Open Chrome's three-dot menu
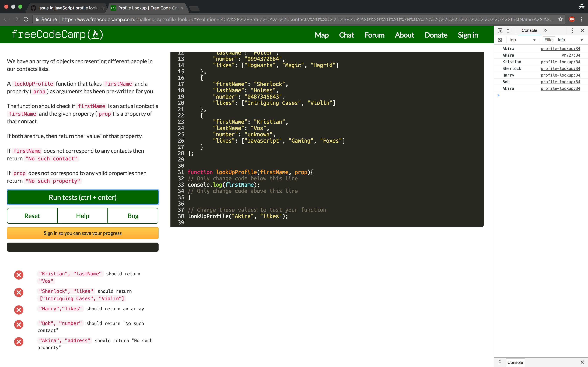Screen dimensions: 588x367 (582, 19)
